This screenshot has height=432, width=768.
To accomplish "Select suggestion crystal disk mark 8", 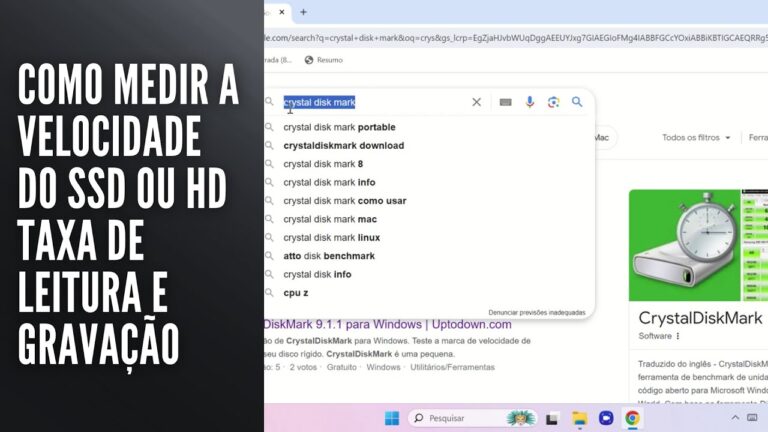I will pyautogui.click(x=323, y=164).
